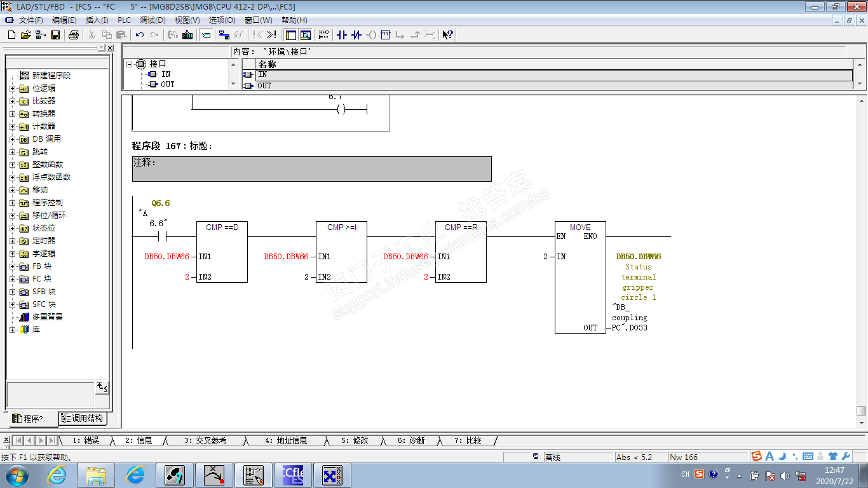
Task: Select the 移动 category item
Action: point(40,190)
